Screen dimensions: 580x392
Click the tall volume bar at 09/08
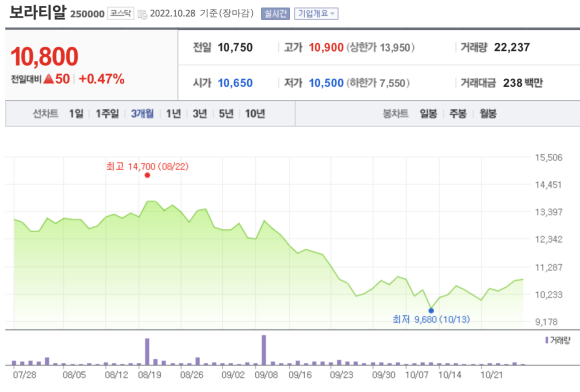click(264, 350)
